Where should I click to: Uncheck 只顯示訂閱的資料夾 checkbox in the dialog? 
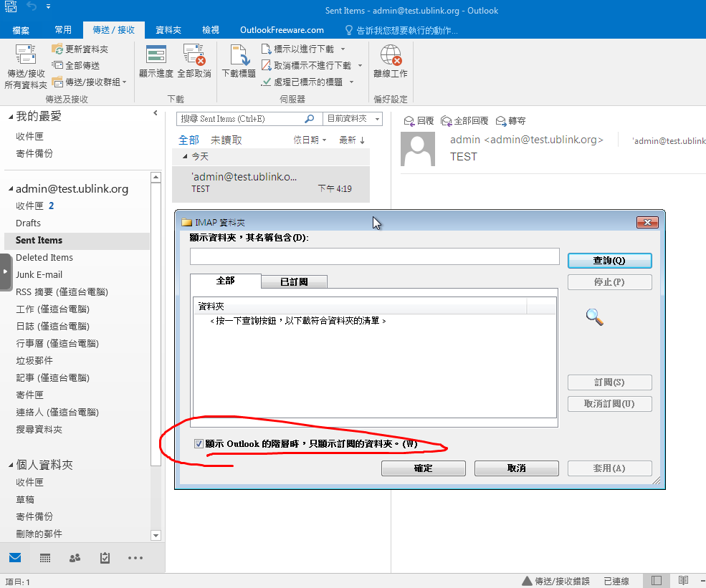coord(199,444)
